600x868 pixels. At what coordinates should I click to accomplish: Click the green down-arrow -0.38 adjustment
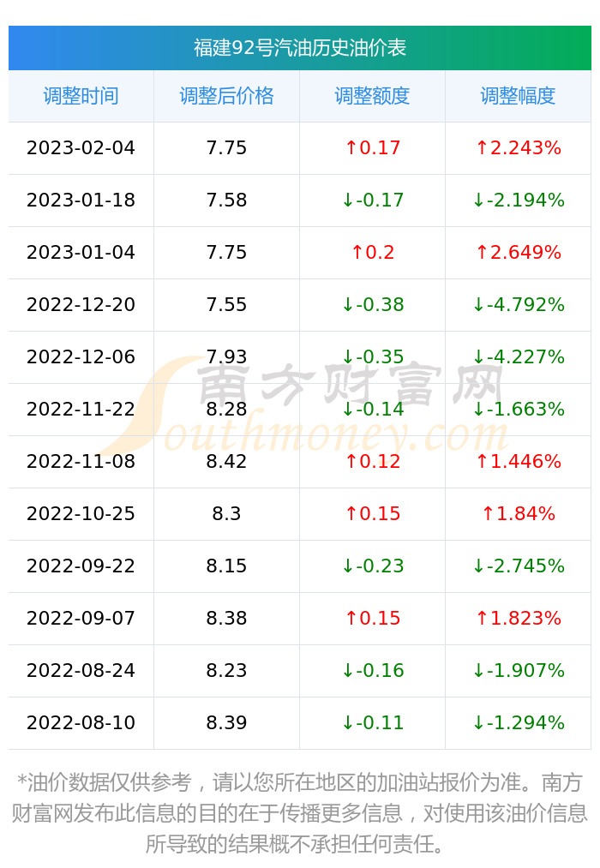[x=373, y=304]
